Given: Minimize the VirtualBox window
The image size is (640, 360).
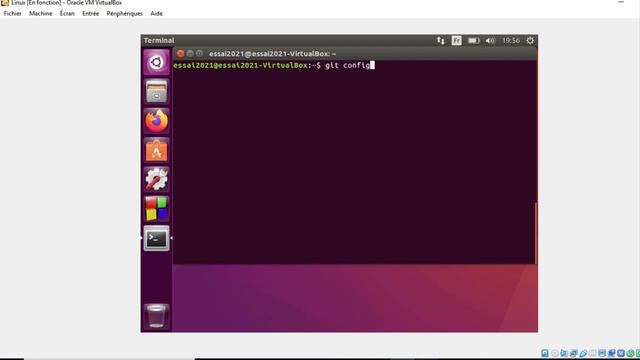Looking at the screenshot, I should click(x=621, y=2).
